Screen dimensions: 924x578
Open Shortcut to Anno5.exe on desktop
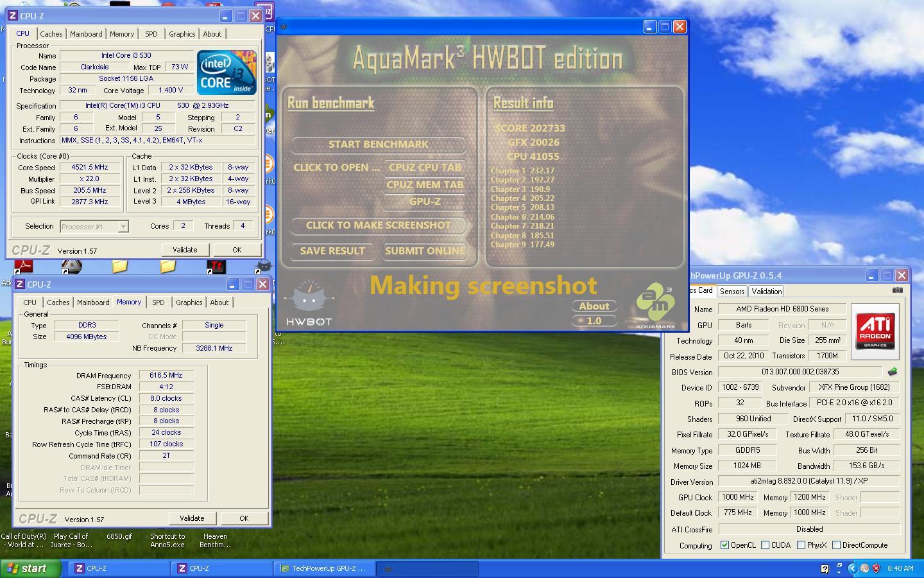pyautogui.click(x=167, y=540)
